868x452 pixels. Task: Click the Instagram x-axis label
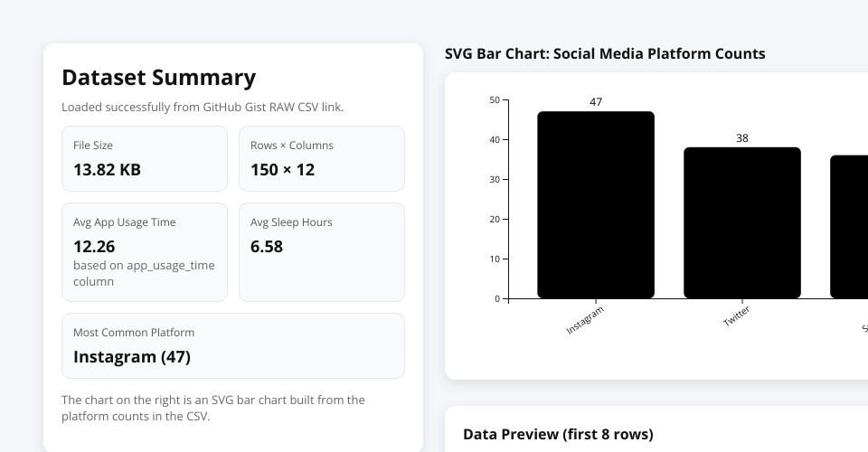click(585, 321)
